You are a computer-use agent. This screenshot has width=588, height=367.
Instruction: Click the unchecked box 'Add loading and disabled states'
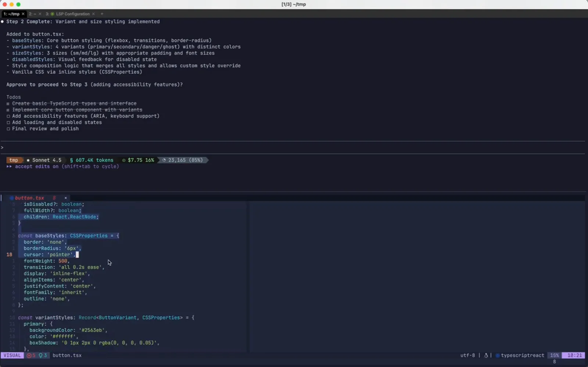[8, 122]
